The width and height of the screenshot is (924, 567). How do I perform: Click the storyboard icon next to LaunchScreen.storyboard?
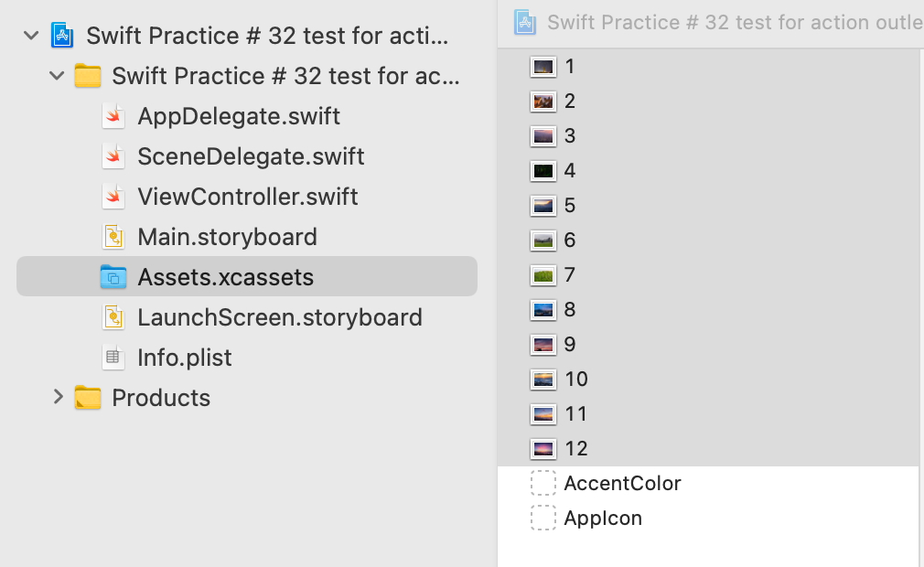coord(113,317)
